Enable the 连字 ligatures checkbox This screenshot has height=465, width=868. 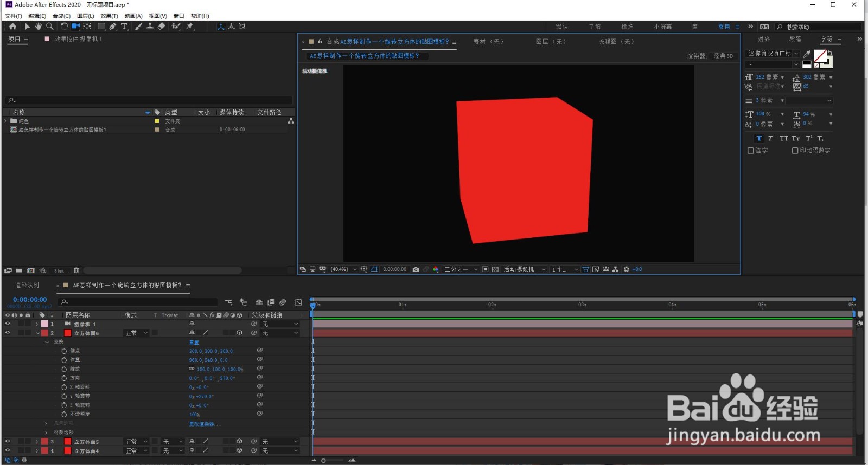click(751, 151)
